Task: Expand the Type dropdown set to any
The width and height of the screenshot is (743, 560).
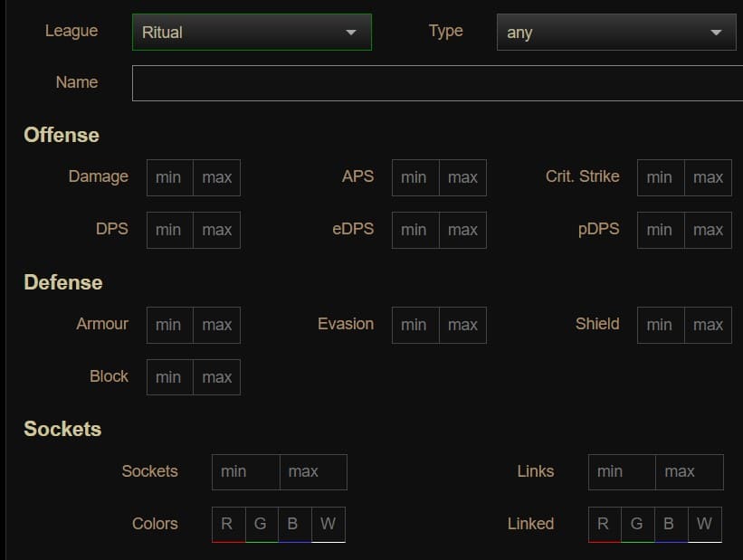Action: [x=615, y=33]
